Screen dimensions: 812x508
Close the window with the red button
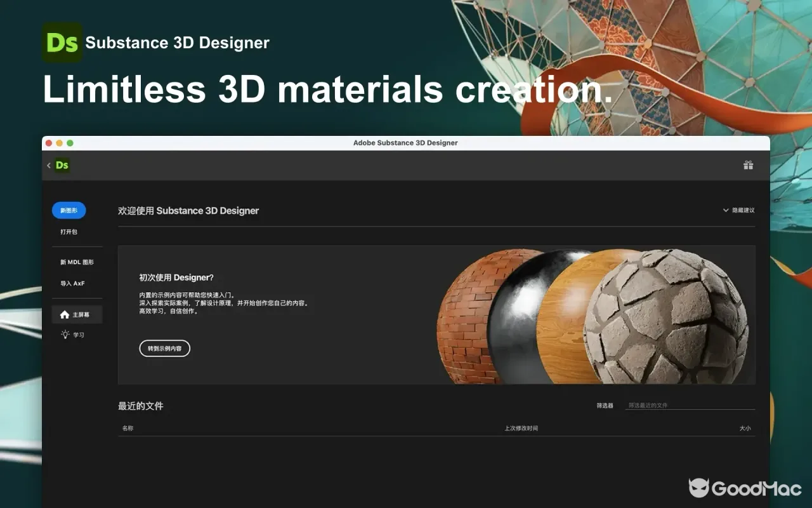click(49, 143)
